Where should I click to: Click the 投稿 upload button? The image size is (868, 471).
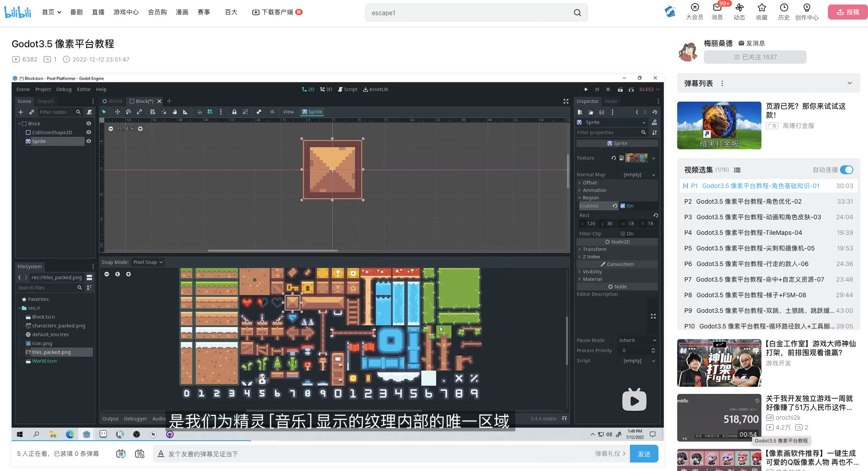point(847,12)
